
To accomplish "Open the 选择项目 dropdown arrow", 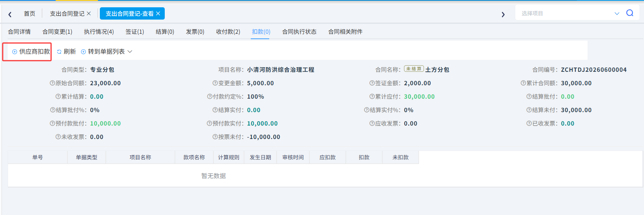I will (x=617, y=13).
